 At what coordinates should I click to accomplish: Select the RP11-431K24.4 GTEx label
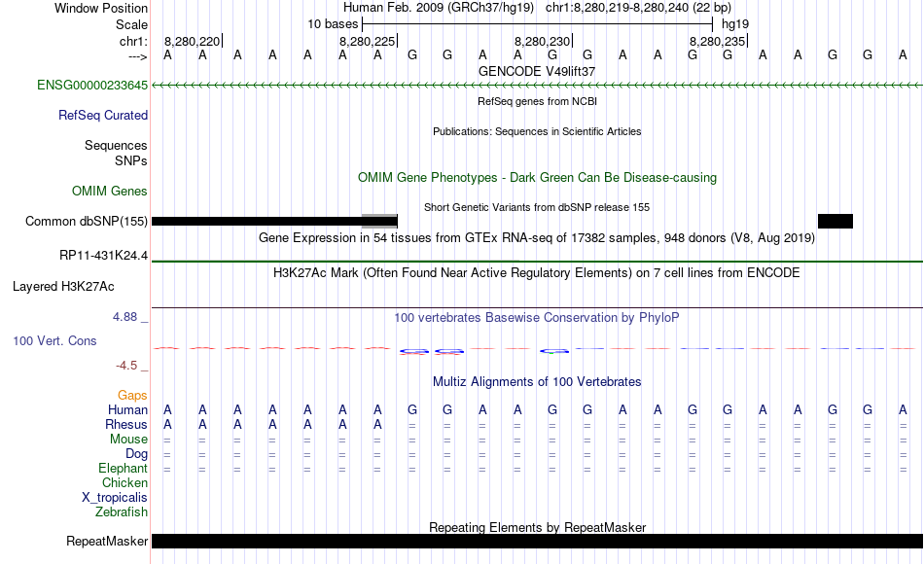coord(104,255)
